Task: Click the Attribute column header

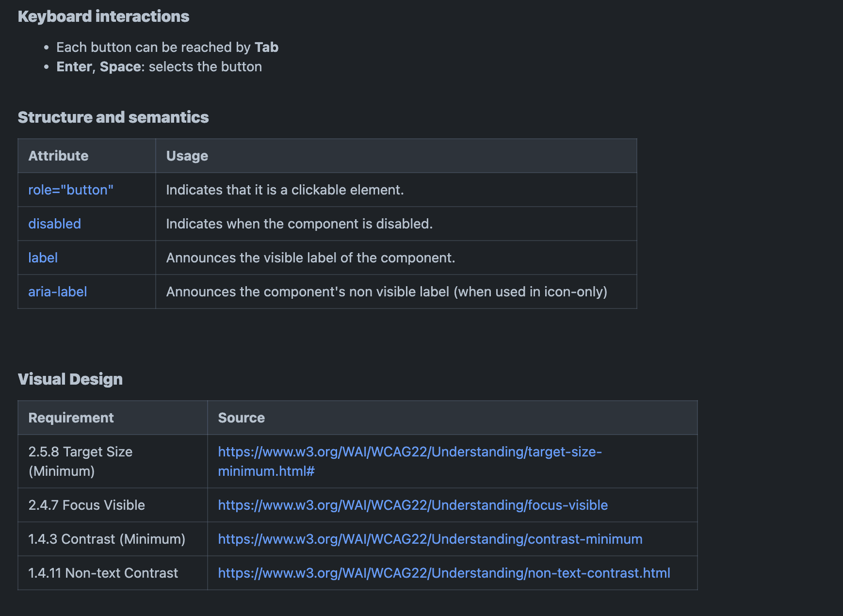Action: 58,156
